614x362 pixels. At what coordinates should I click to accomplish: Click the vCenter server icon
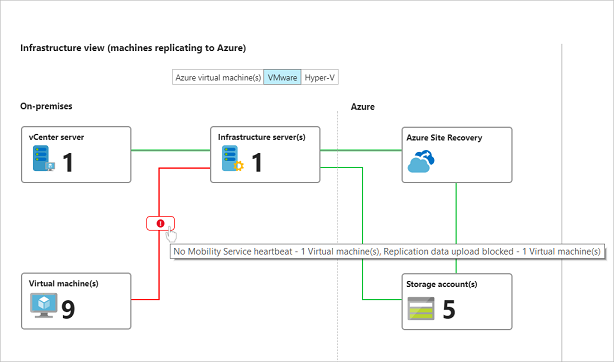pos(44,159)
